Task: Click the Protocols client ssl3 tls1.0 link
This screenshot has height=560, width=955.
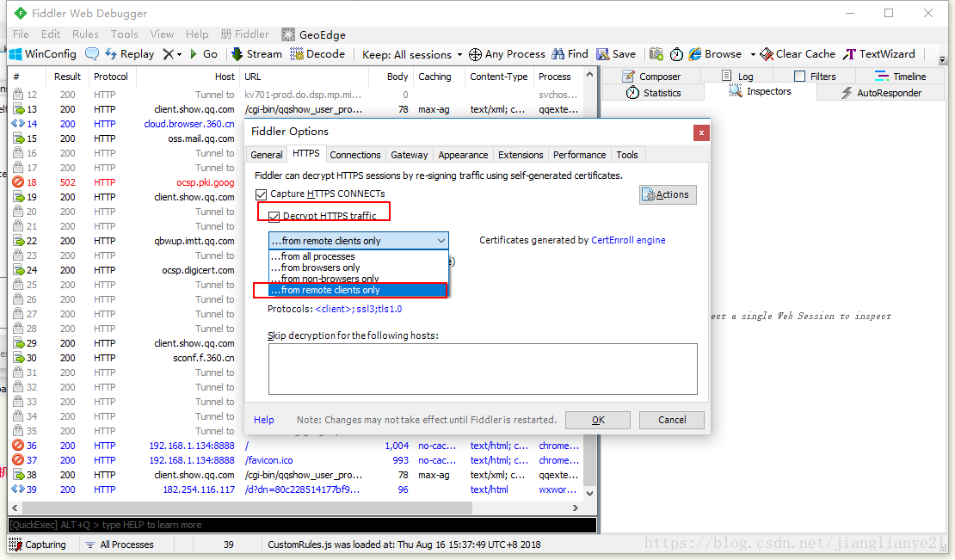Action: click(358, 309)
